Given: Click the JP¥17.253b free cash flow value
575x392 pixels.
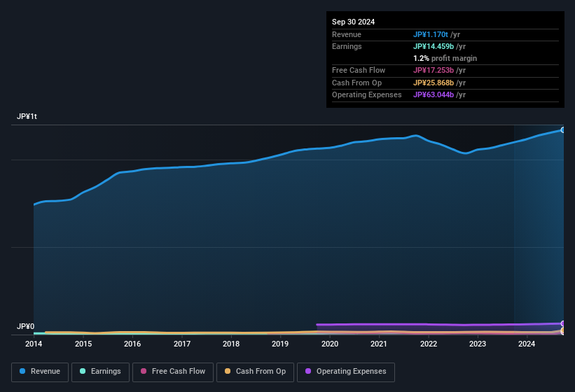Looking at the screenshot, I should [434, 70].
